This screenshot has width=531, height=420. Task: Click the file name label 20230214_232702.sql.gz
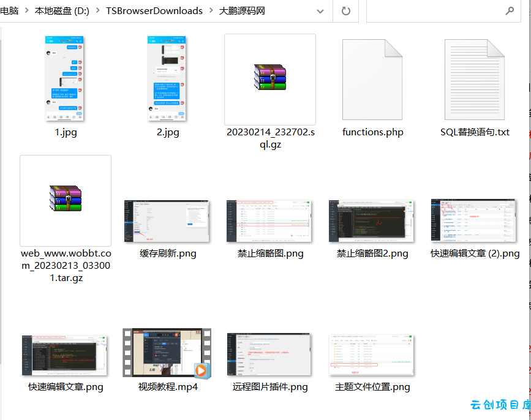click(x=270, y=138)
